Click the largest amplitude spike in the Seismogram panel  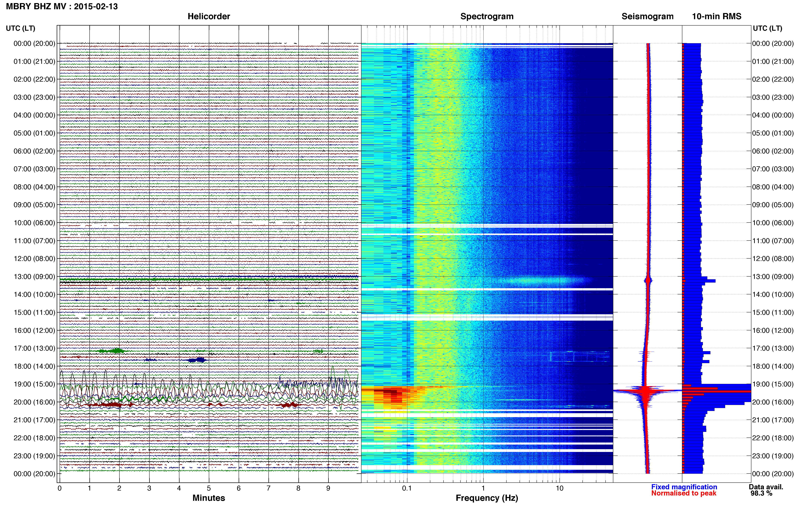647,390
